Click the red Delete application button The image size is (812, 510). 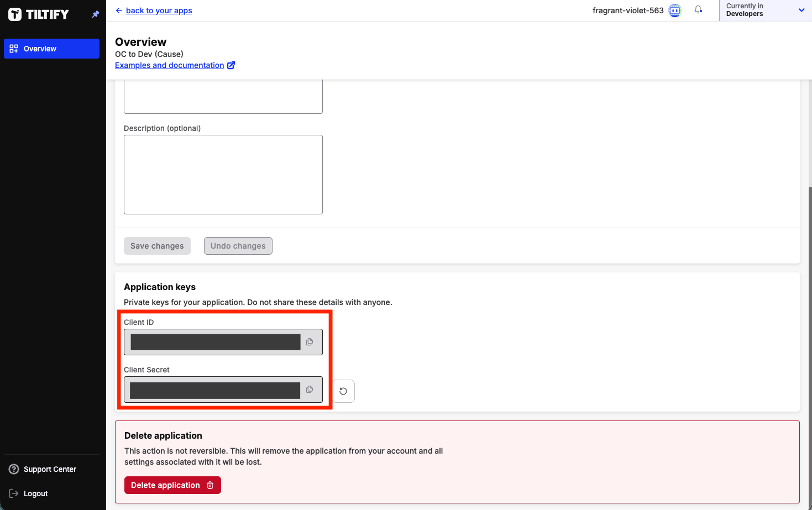coord(172,485)
